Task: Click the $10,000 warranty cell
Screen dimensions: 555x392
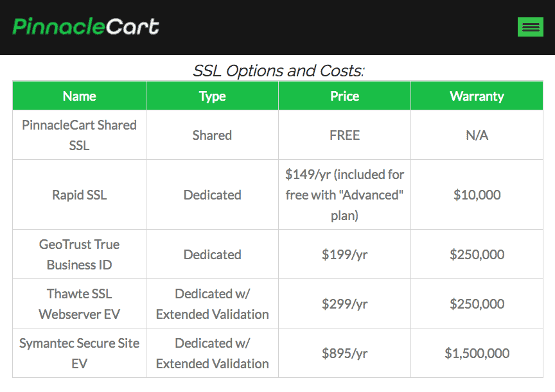Action: tap(477, 195)
